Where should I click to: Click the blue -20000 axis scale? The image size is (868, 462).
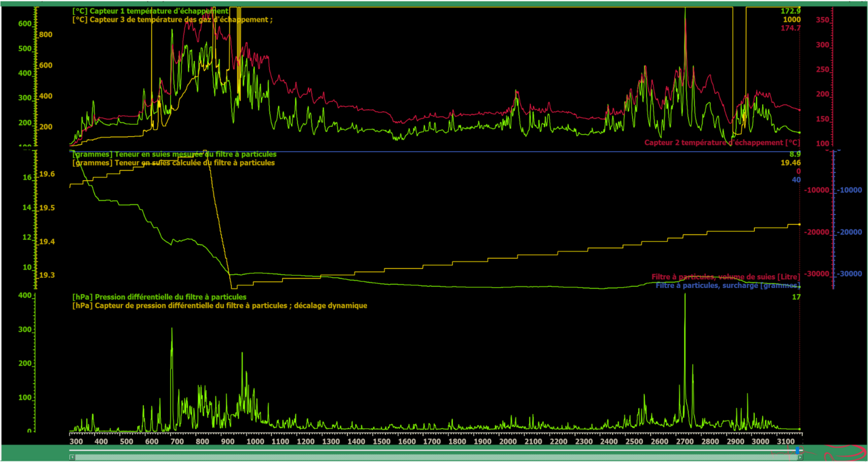[851, 232]
